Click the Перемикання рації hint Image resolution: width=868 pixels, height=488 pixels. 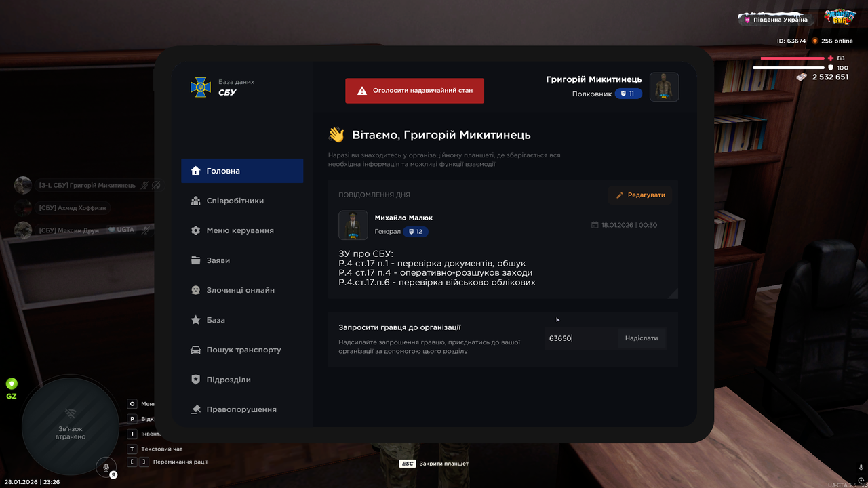(167, 462)
